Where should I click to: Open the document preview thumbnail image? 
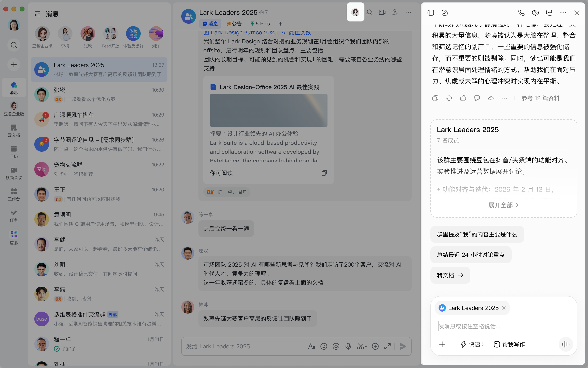point(268,110)
